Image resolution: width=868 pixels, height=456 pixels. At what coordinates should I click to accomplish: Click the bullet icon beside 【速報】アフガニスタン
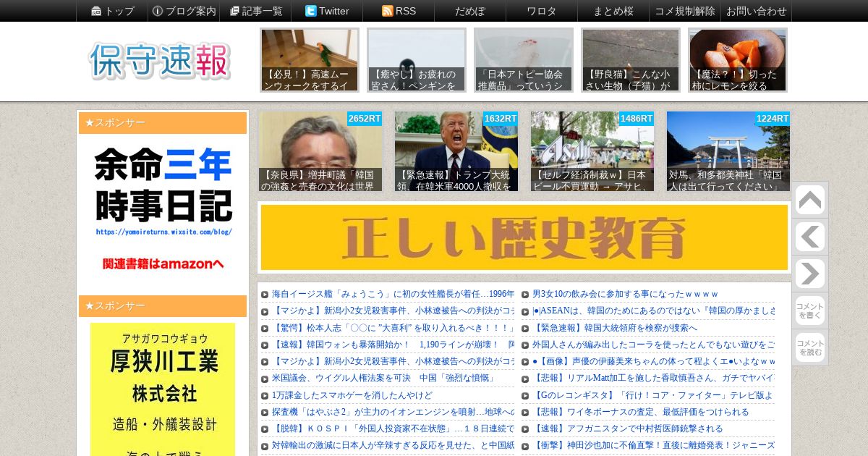(x=525, y=429)
